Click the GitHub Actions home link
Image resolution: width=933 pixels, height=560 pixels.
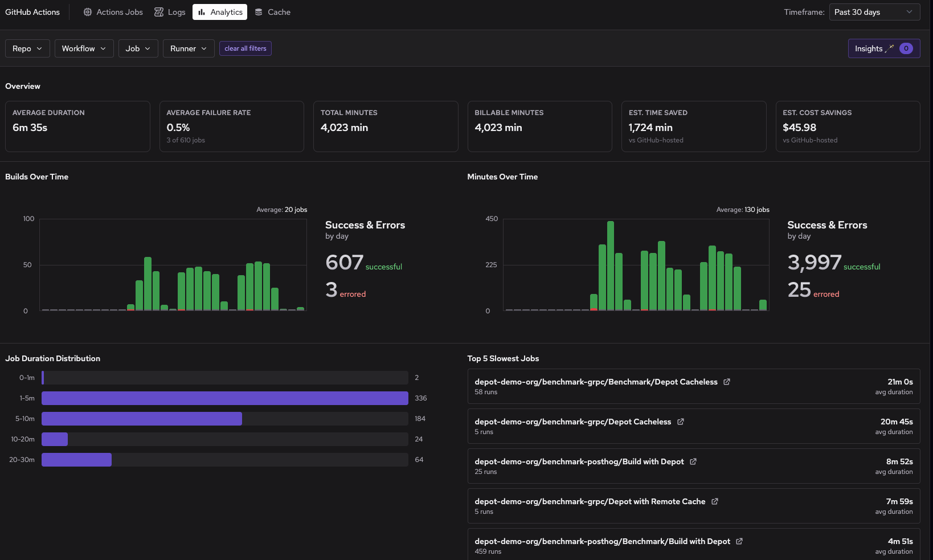[x=32, y=11]
